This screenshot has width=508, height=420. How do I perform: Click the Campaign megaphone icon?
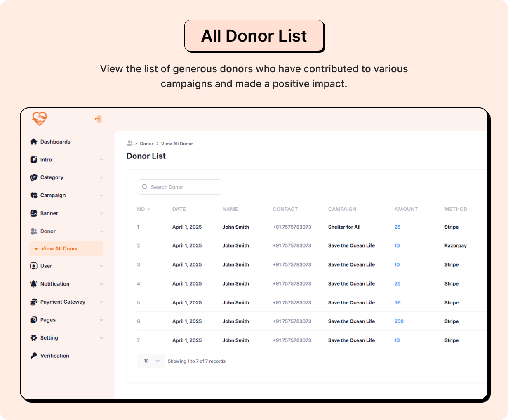(x=33, y=195)
